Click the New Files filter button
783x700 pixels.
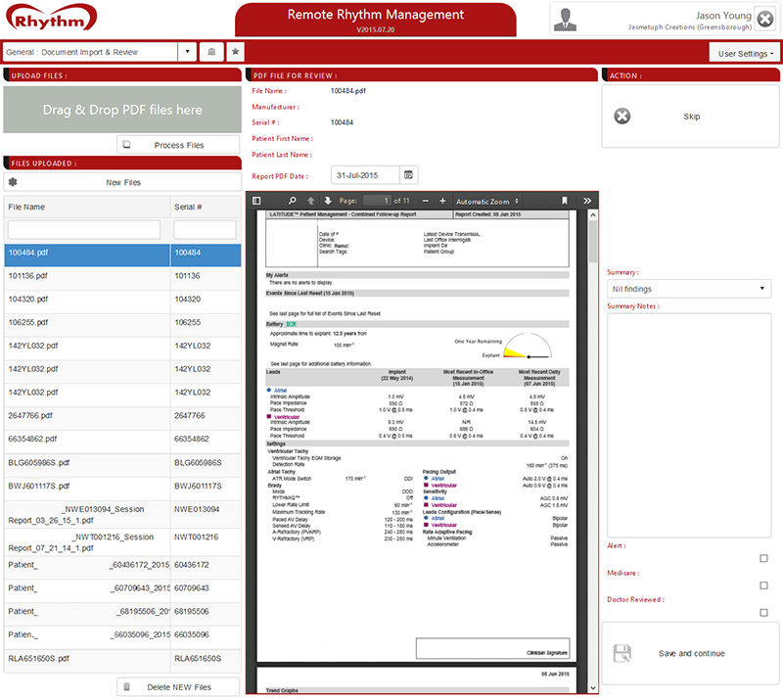point(123,182)
